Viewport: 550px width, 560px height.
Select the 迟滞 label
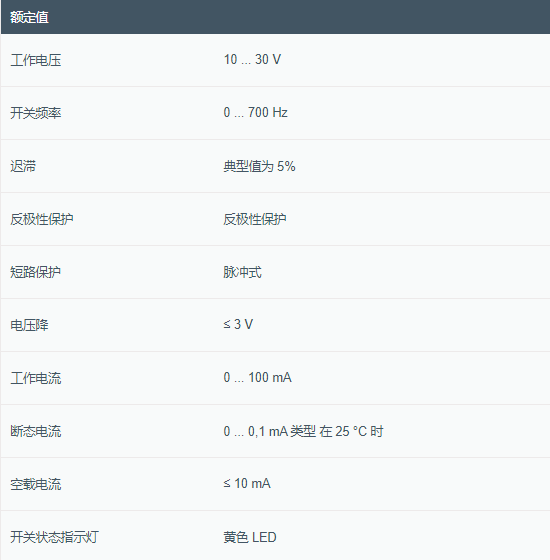23,166
